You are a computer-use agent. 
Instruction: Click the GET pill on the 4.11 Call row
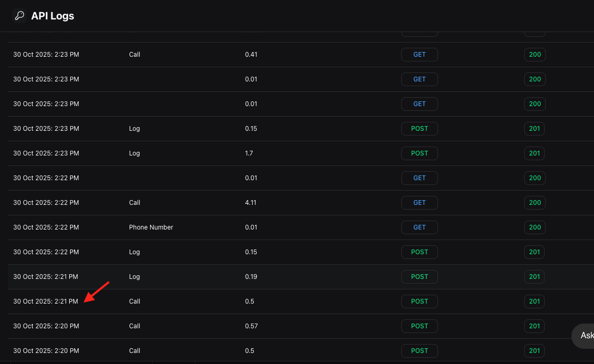(419, 203)
